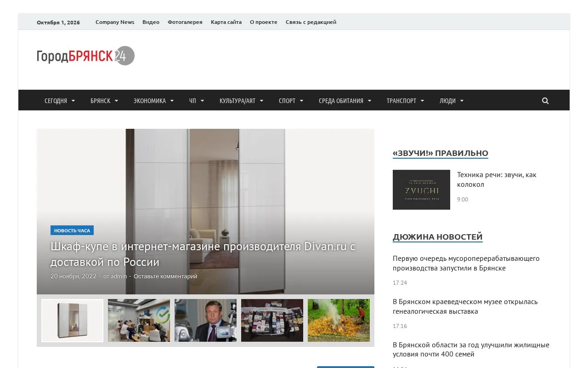Viewport: 588px width, 368px height.
Task: Open the Среда обитания menu
Action: click(x=345, y=101)
